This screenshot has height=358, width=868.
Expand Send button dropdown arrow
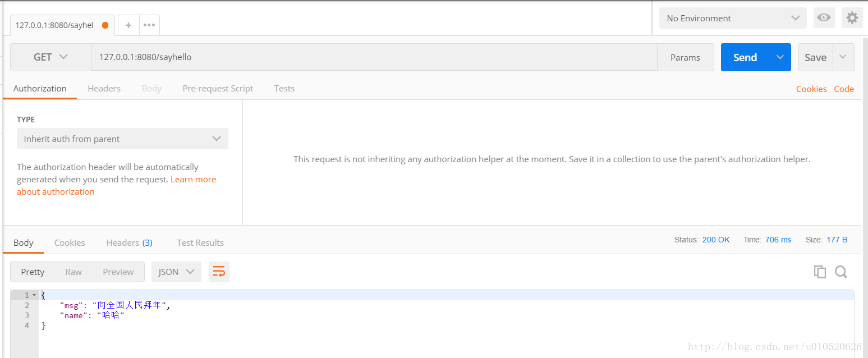click(x=780, y=57)
